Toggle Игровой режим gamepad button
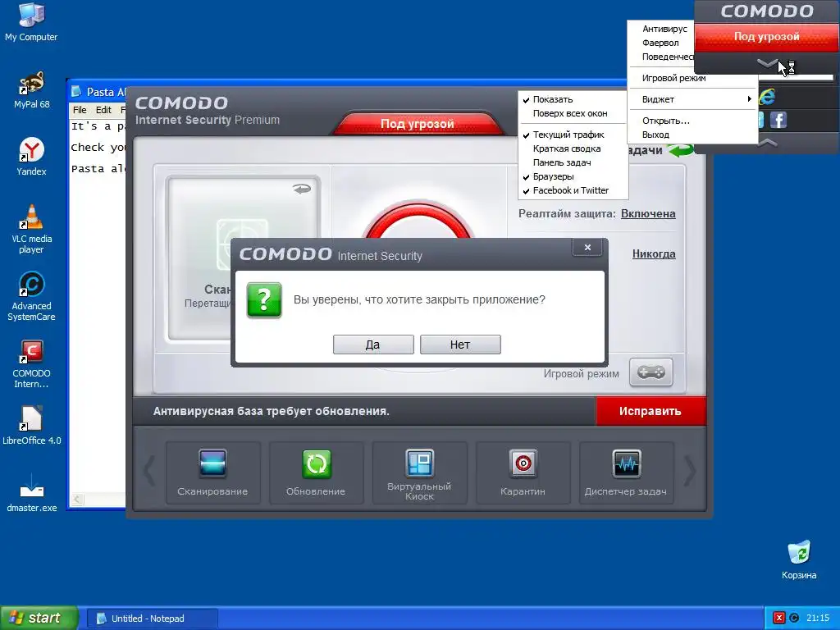The image size is (840, 630). 651,372
